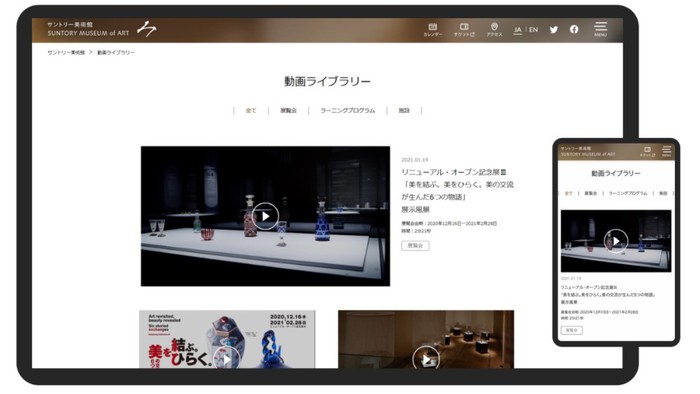700x394 pixels.
Task: Switch language to JA
Action: (517, 30)
